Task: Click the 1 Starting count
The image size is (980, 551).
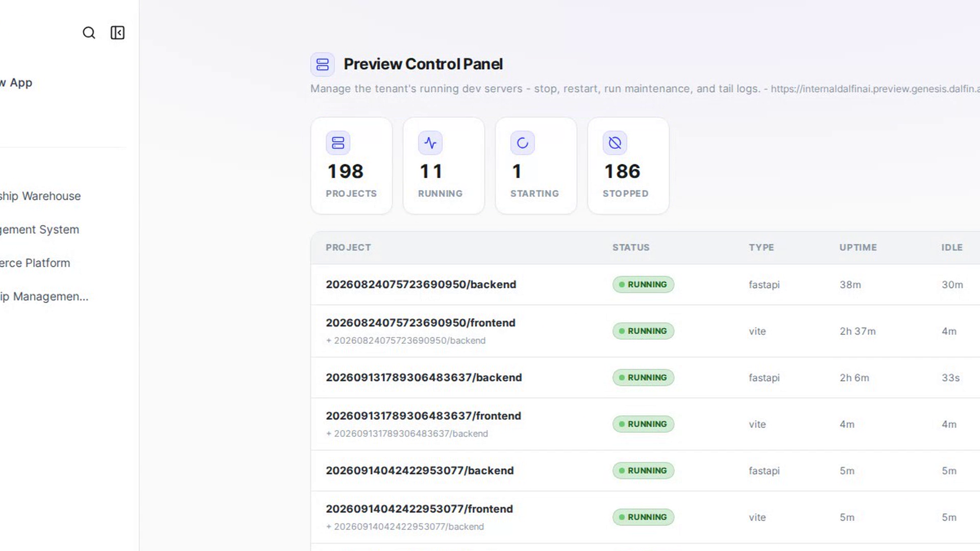Action: click(517, 171)
